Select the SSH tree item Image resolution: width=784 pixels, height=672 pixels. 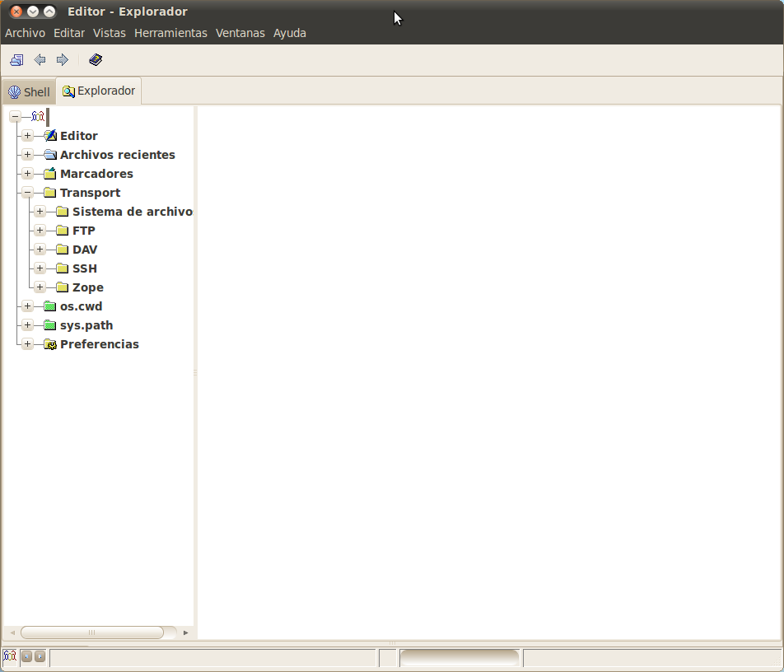pos(84,268)
